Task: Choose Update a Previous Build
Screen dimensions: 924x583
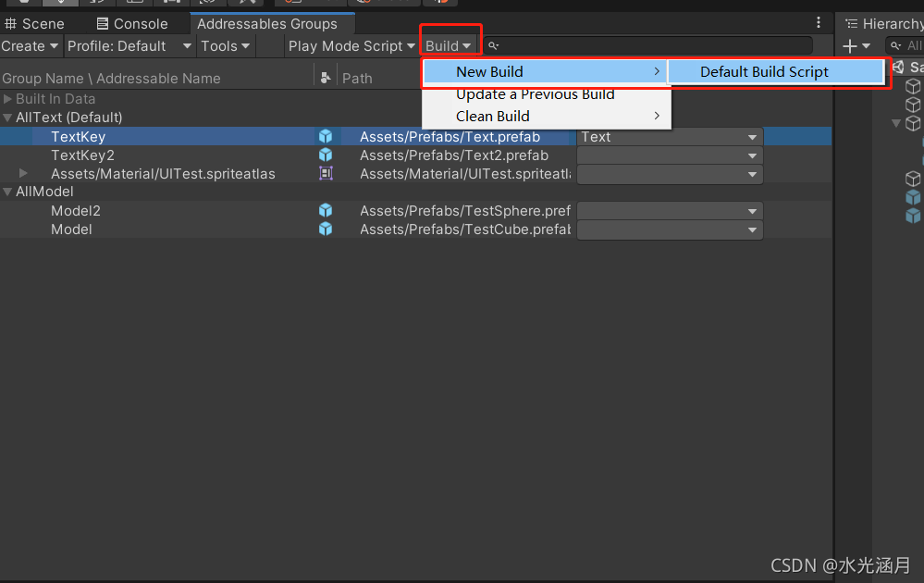Action: tap(536, 94)
